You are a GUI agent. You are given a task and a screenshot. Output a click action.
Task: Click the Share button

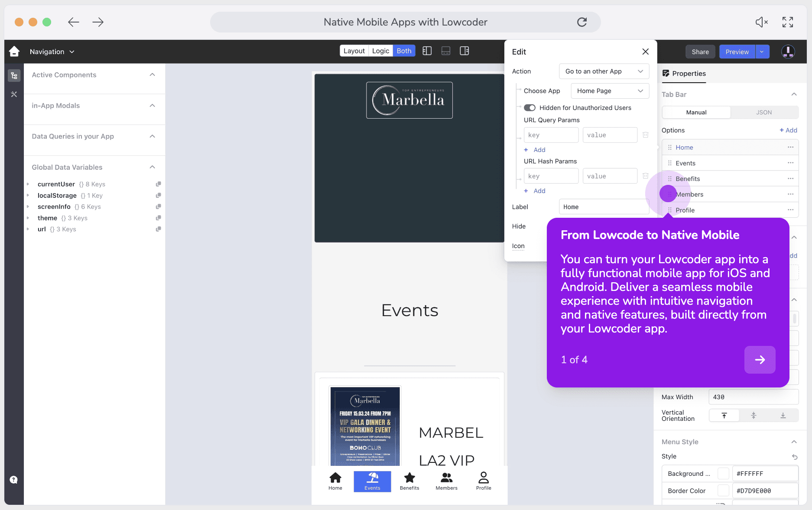(700, 52)
